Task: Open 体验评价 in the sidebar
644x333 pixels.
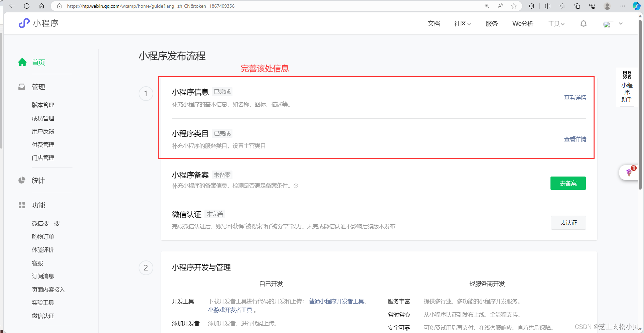Action: [43, 250]
